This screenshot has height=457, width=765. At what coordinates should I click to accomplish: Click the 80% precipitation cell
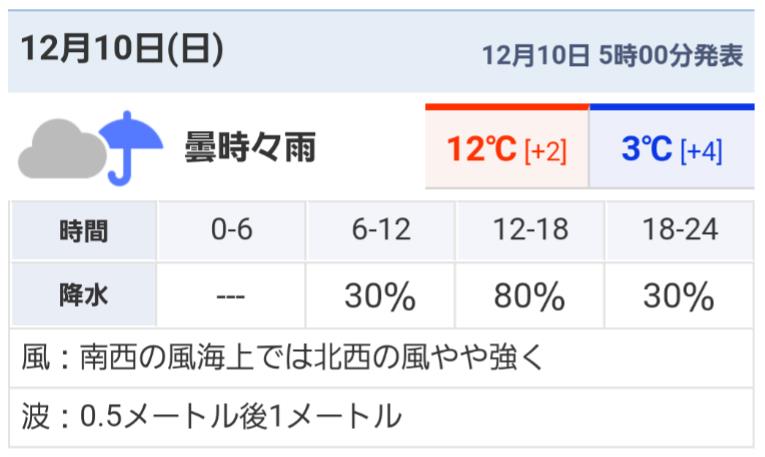[530, 296]
